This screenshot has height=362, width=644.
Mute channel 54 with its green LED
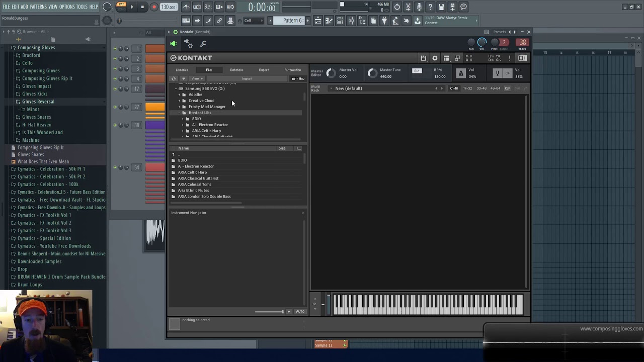point(115,167)
